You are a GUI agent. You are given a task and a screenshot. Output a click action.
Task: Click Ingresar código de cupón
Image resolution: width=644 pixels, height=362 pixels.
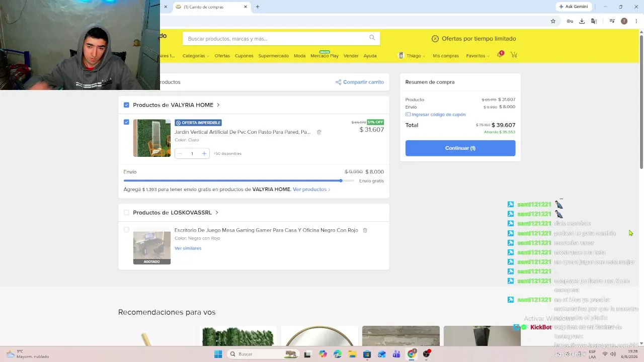click(x=436, y=115)
